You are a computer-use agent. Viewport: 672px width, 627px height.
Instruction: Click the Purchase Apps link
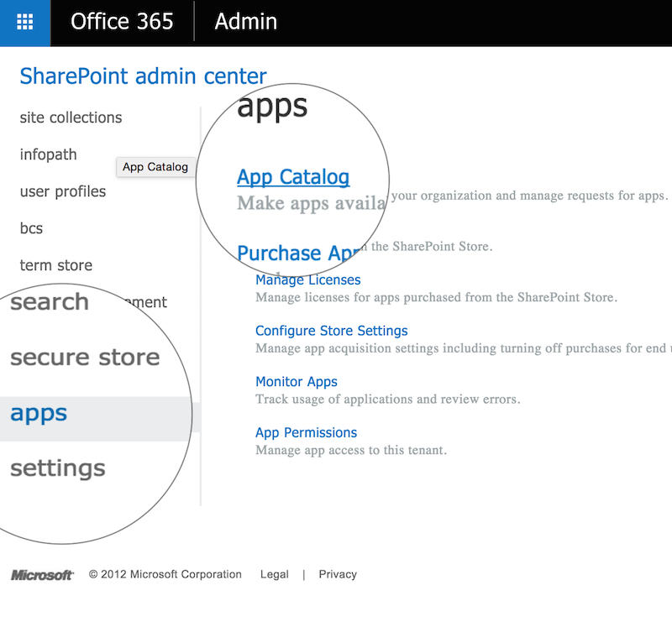(299, 253)
